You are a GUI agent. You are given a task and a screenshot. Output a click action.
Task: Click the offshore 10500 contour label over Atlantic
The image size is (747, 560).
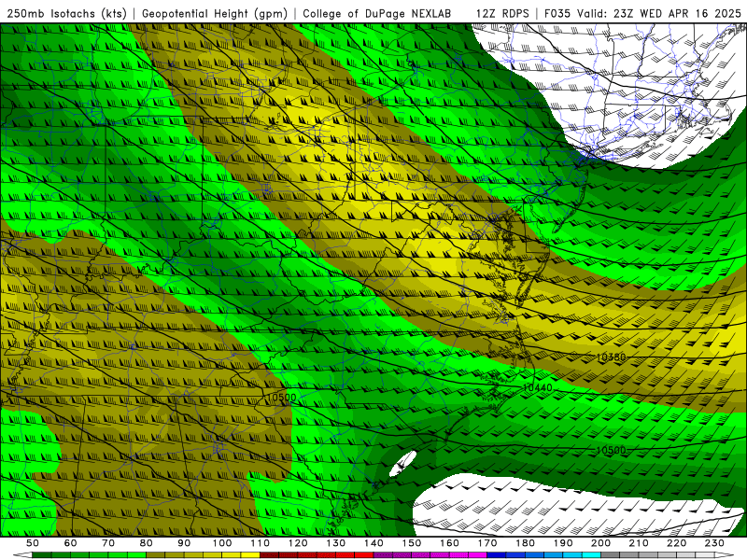pos(611,450)
